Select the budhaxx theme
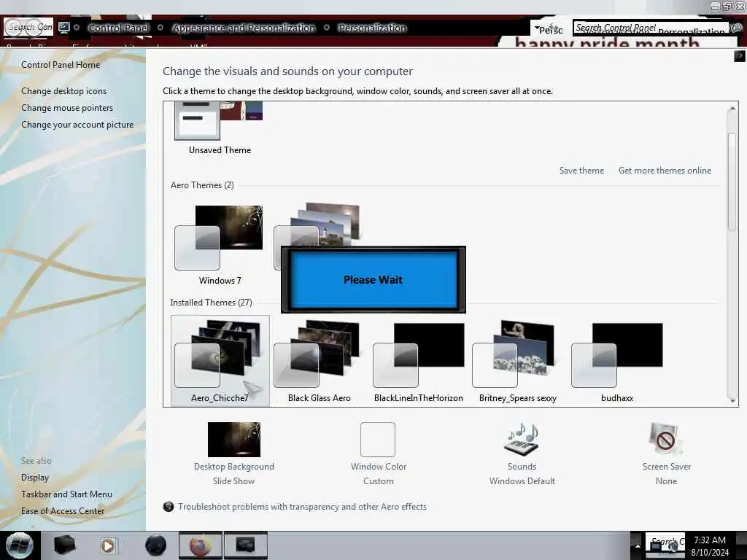 (617, 361)
